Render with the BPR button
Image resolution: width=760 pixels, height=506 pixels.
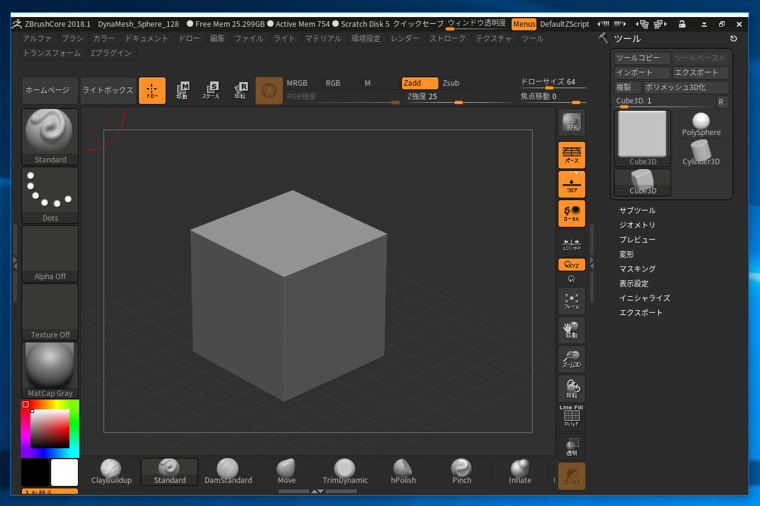coord(572,122)
